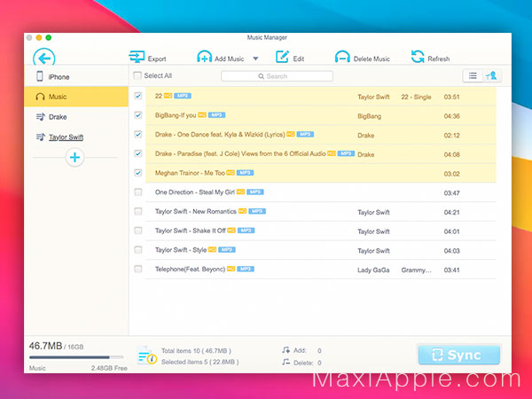The width and height of the screenshot is (532, 399).
Task: Click into the Search field
Action: [x=277, y=76]
